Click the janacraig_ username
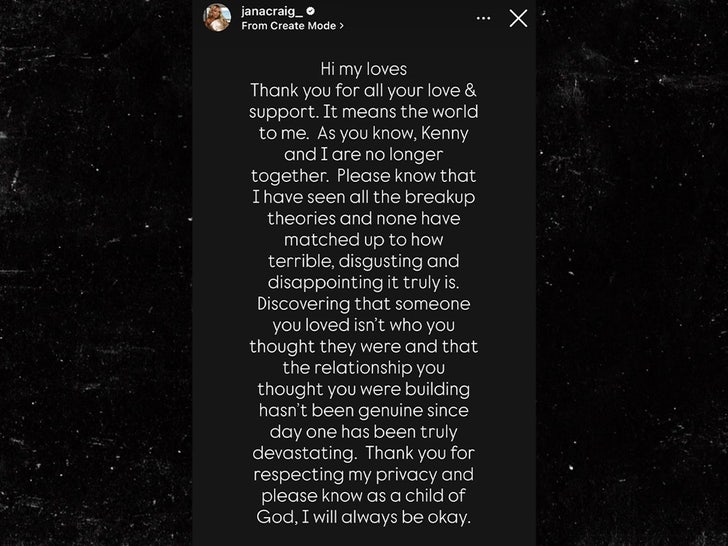 (x=271, y=11)
